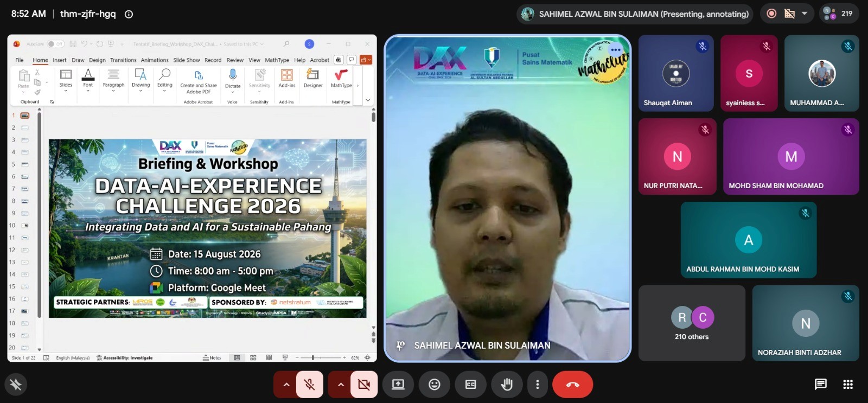This screenshot has width=868, height=403.
Task: Open the emoji reactions button
Action: point(435,385)
